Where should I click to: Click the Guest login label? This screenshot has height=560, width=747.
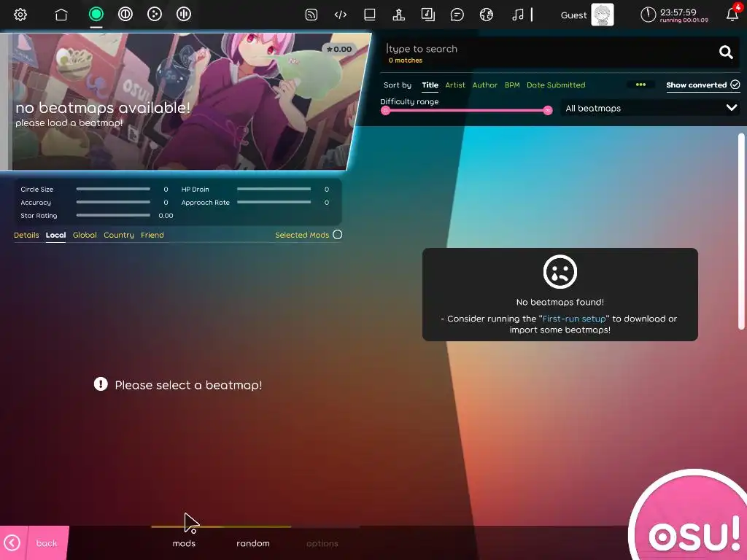pyautogui.click(x=573, y=15)
